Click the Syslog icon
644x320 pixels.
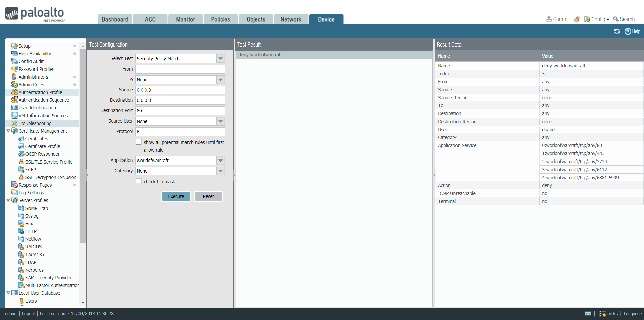[21, 216]
